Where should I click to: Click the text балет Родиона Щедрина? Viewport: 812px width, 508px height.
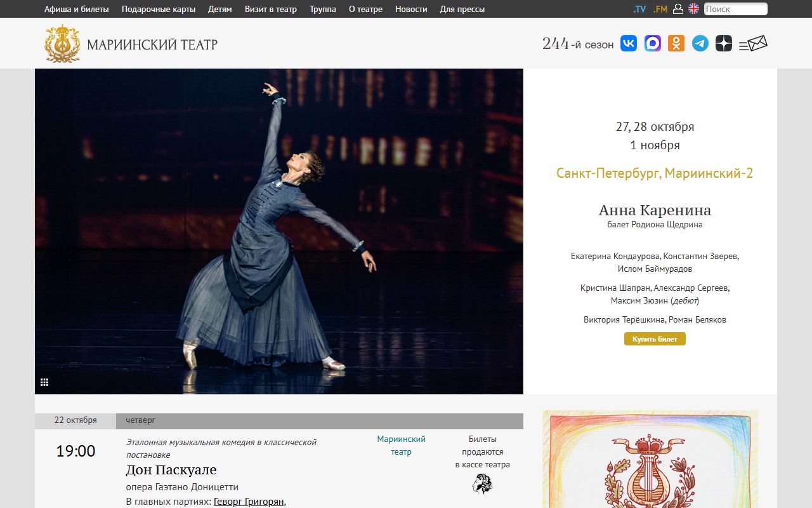pos(655,225)
